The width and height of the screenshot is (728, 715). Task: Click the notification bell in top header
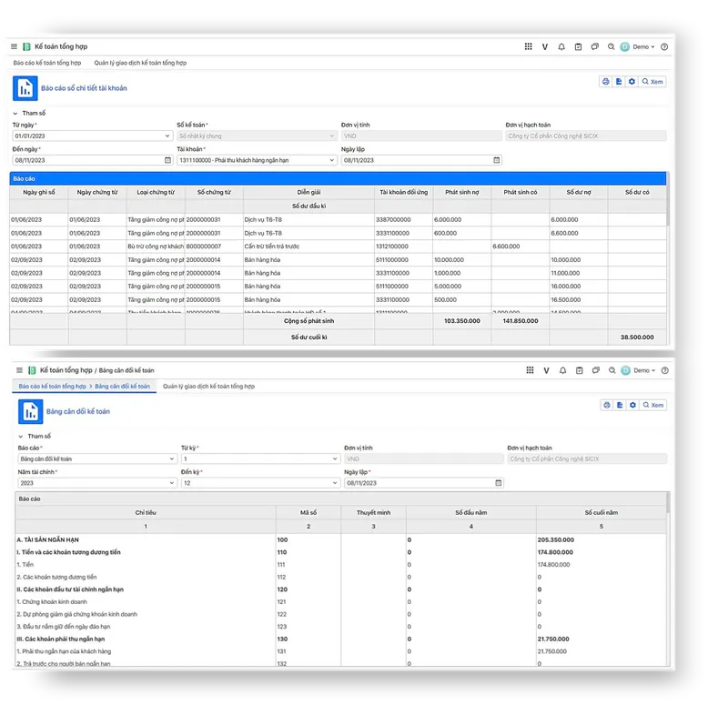pyautogui.click(x=561, y=46)
